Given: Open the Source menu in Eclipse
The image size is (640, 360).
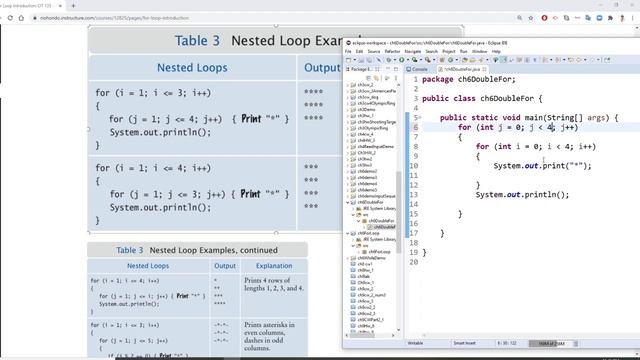Looking at the screenshot, I should point(374,51).
